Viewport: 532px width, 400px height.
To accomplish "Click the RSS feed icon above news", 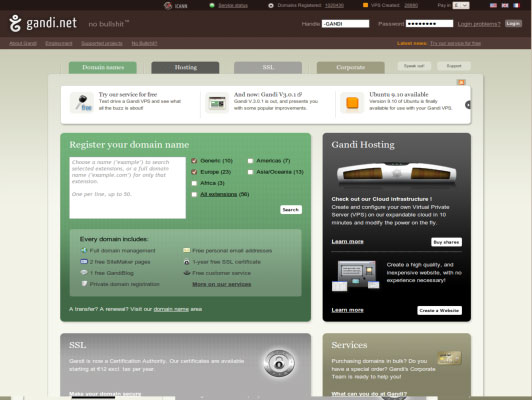I will point(461,82).
